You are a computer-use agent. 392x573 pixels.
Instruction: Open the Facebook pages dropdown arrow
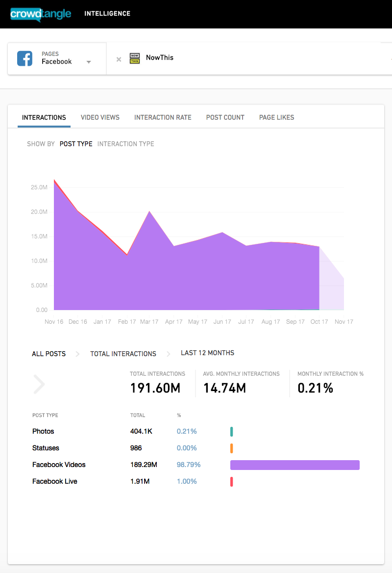pyautogui.click(x=89, y=62)
